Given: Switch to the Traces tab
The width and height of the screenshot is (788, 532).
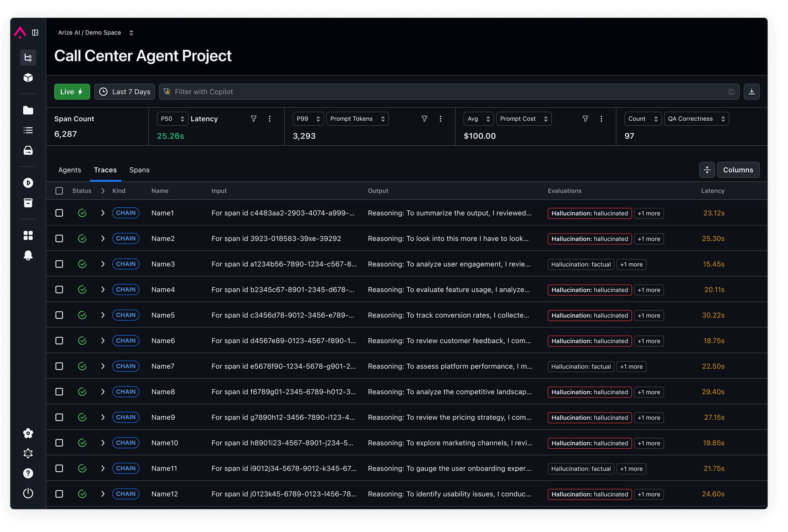Looking at the screenshot, I should pyautogui.click(x=105, y=170).
